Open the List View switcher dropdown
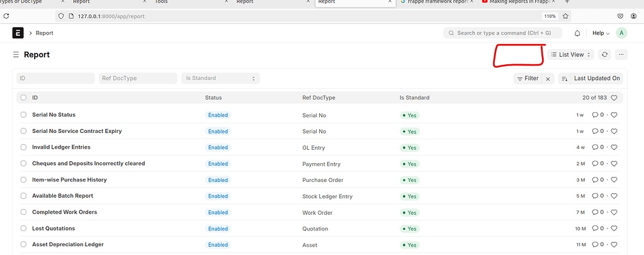Screen dimensions: 644x255 (x=570, y=55)
